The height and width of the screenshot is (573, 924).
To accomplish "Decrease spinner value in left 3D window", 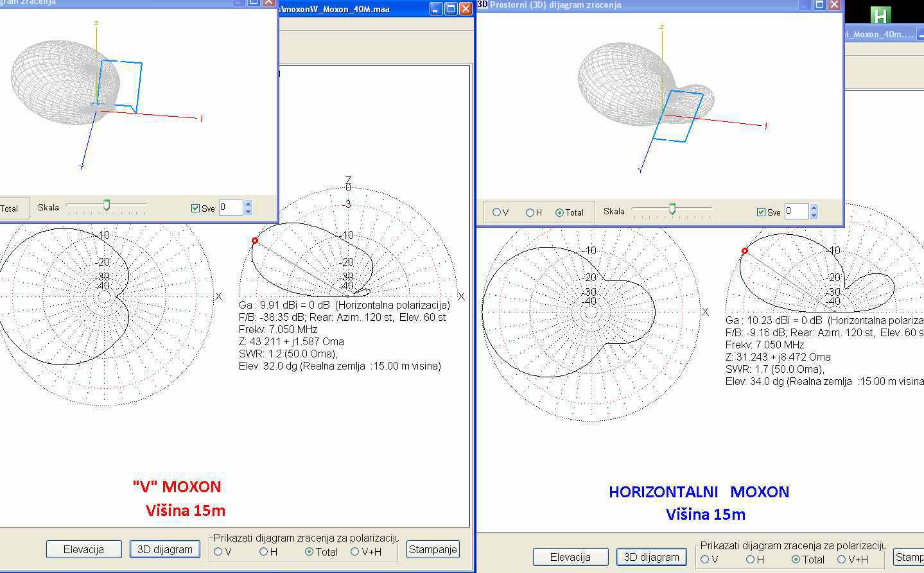I will point(248,212).
